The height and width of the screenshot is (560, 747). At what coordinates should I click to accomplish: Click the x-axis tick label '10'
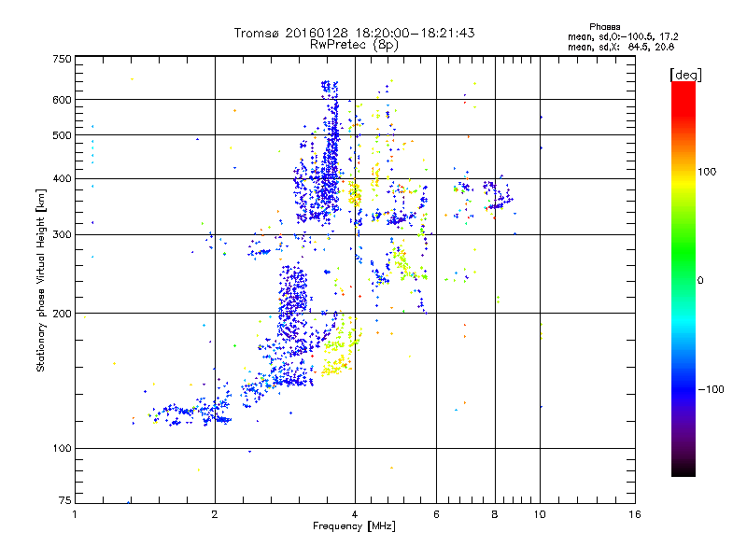tap(540, 514)
